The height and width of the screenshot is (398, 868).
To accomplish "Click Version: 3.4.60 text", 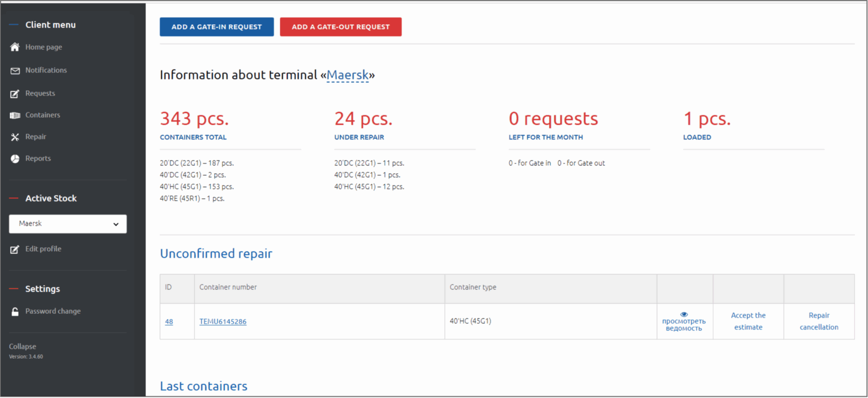I will click(x=26, y=357).
